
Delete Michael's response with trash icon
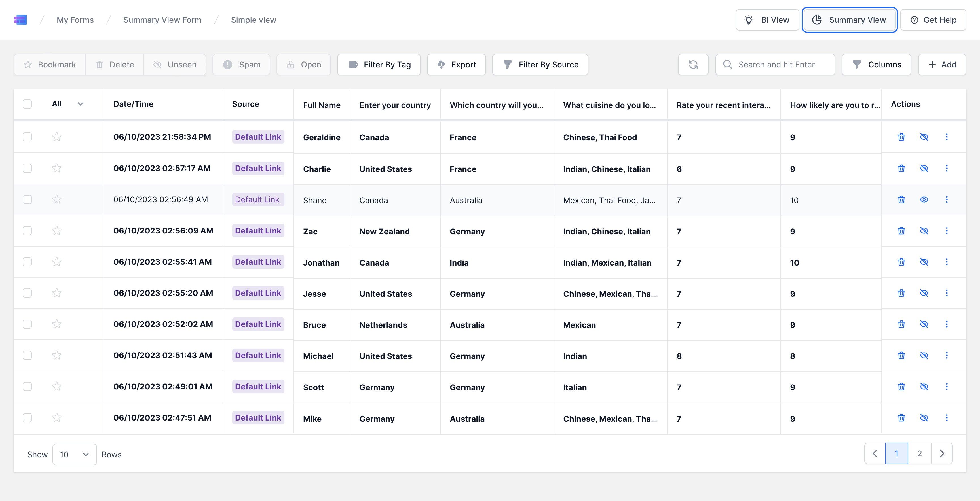(901, 355)
